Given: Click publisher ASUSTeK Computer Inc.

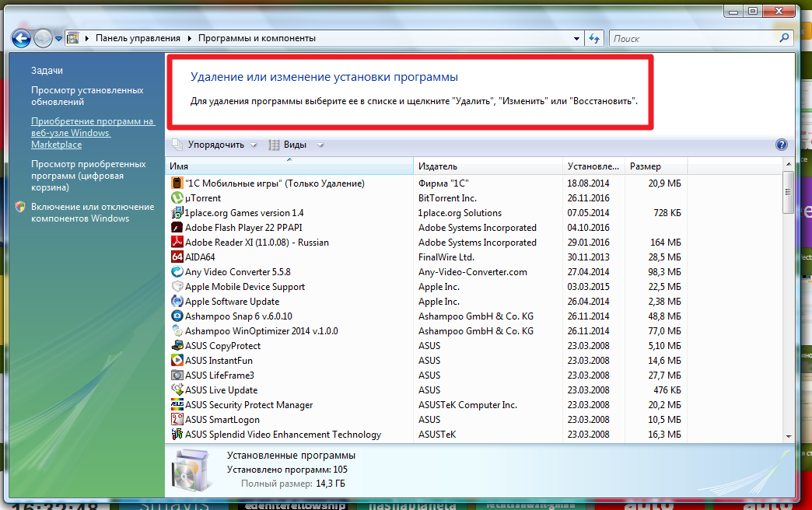Looking at the screenshot, I should tap(467, 405).
